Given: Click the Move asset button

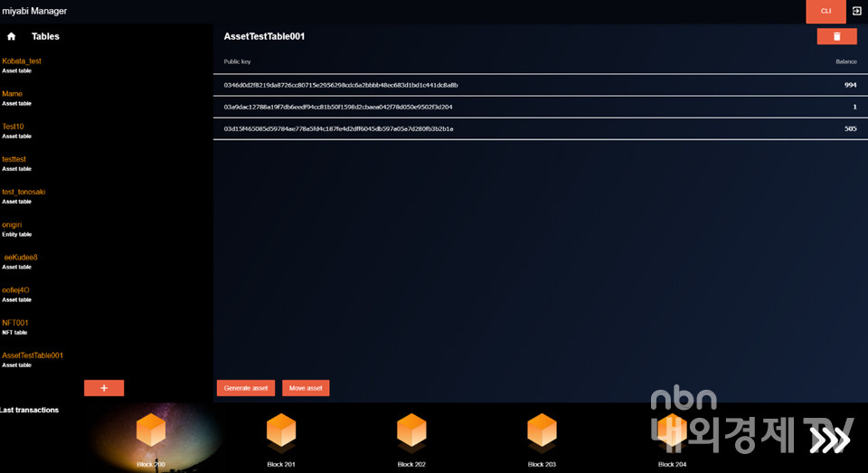Looking at the screenshot, I should click(306, 388).
